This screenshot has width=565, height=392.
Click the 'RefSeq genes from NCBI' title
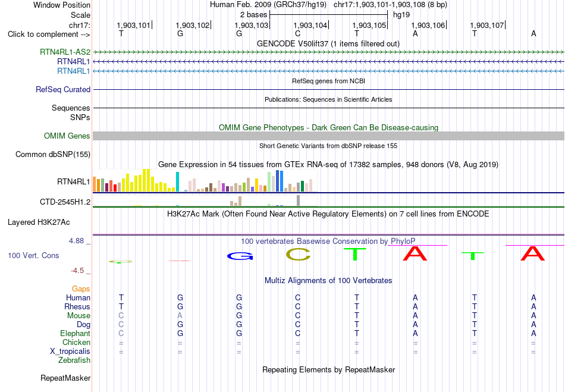click(328, 81)
